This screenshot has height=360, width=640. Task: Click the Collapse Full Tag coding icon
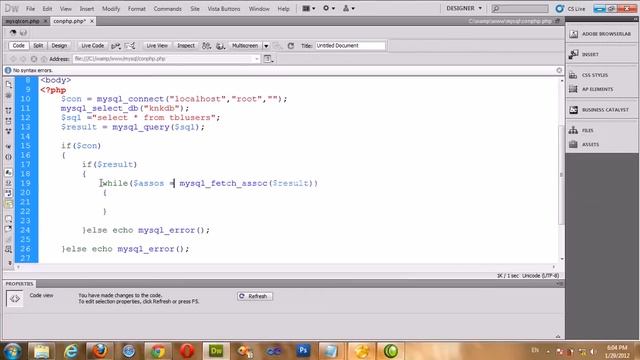(9, 111)
